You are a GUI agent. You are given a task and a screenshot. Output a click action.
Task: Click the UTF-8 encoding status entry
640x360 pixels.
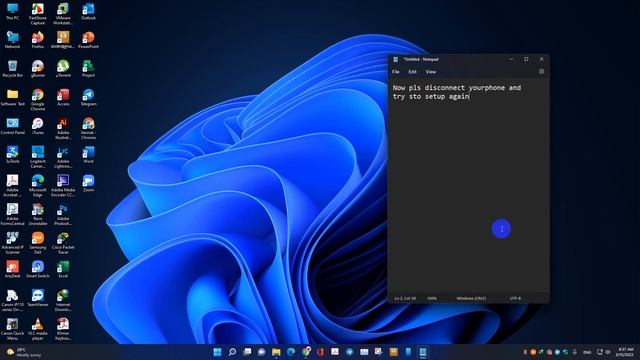515,298
